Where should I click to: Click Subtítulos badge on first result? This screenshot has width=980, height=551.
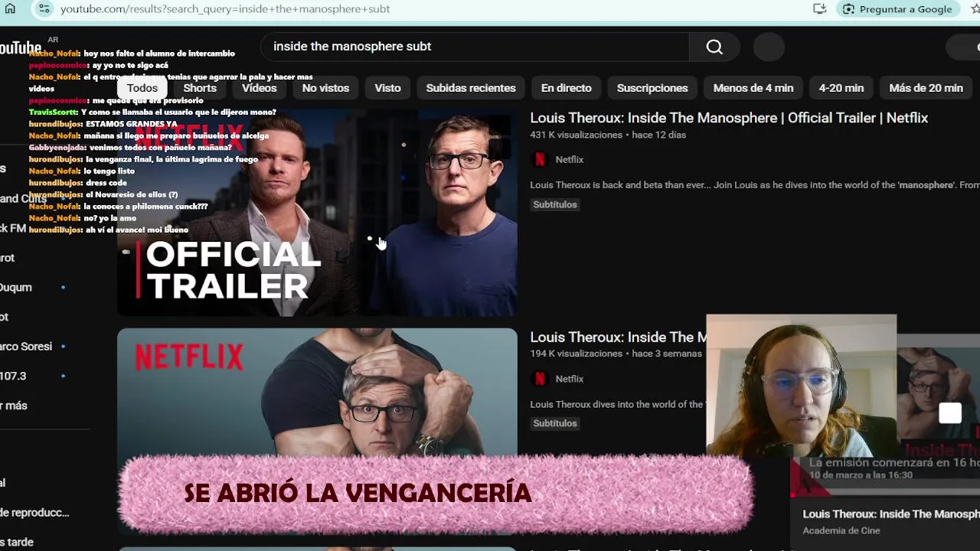(555, 204)
